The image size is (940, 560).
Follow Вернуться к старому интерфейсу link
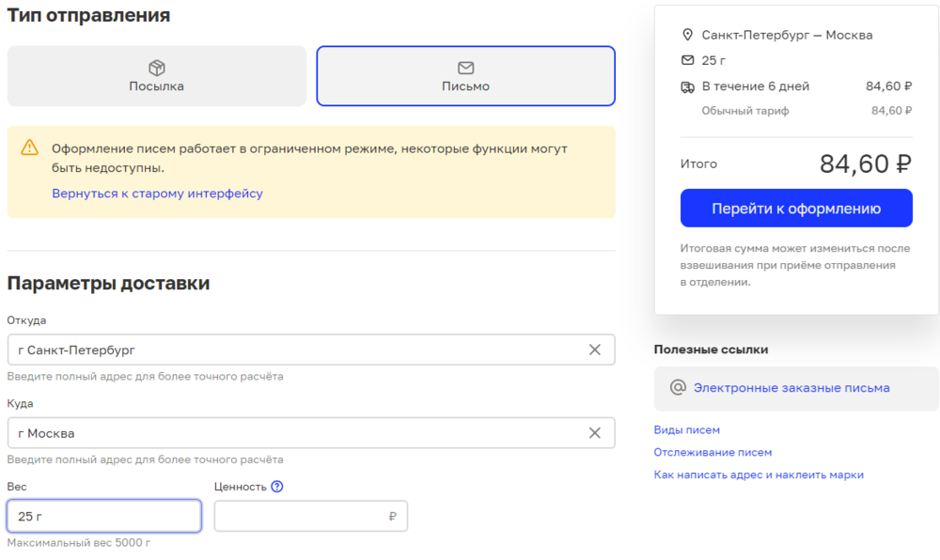pos(157,194)
